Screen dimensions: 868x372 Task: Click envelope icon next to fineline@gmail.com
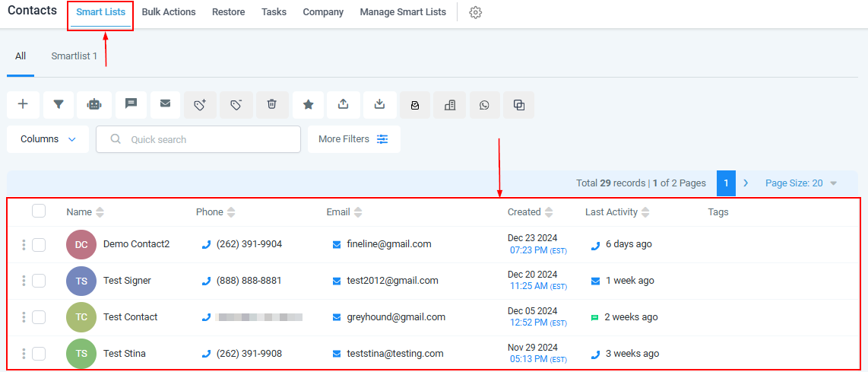337,244
